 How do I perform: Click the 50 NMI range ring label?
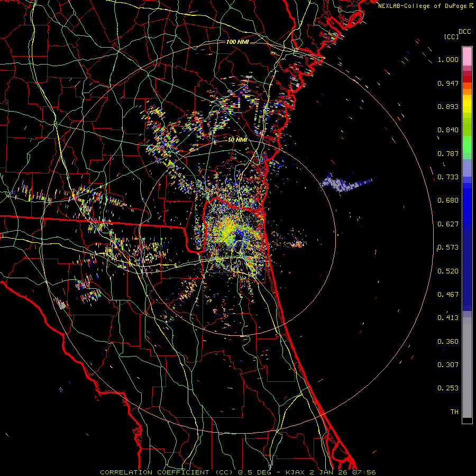237,140
